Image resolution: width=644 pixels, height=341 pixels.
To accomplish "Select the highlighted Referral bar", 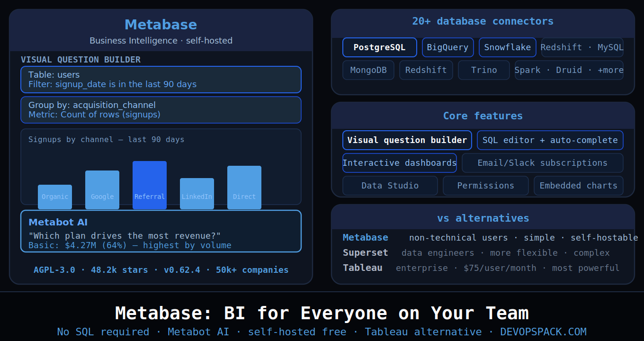I will click(150, 185).
